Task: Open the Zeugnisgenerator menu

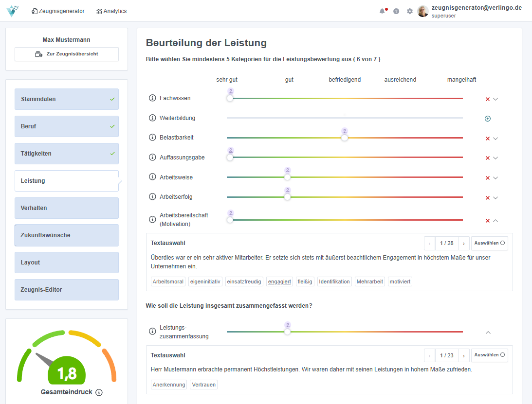Action: [x=58, y=11]
